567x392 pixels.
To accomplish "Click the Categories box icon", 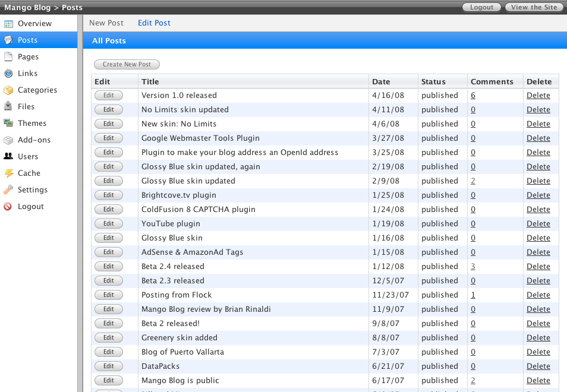I will [x=8, y=90].
